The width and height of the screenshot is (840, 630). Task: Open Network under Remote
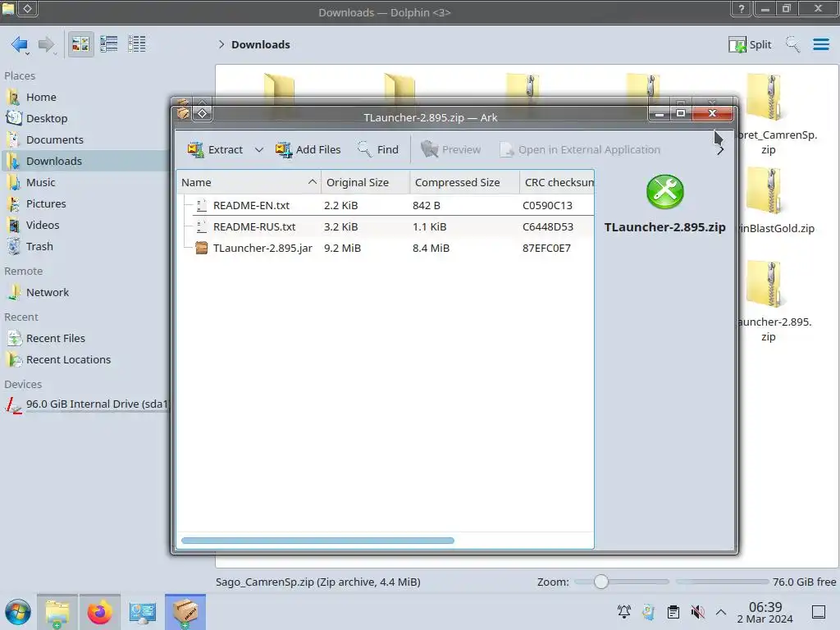click(47, 293)
